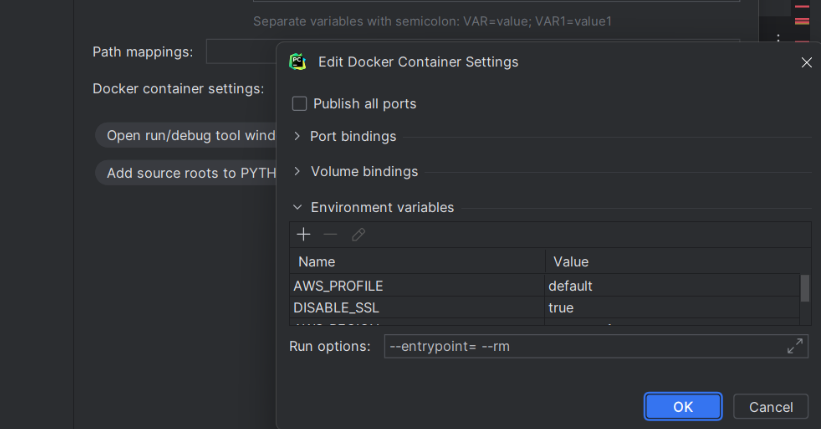This screenshot has height=429, width=821.
Task: Expand the Run options field with arrows icon
Action: [x=795, y=346]
